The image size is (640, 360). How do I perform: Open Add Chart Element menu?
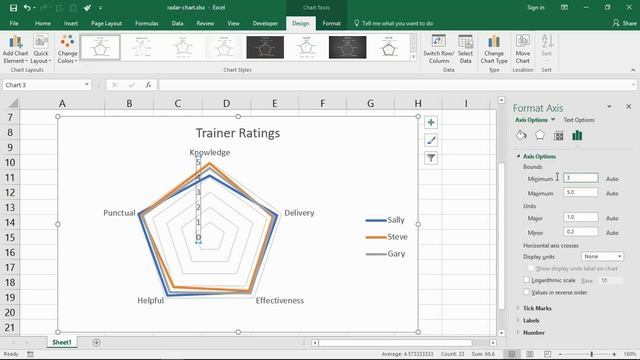[x=15, y=49]
